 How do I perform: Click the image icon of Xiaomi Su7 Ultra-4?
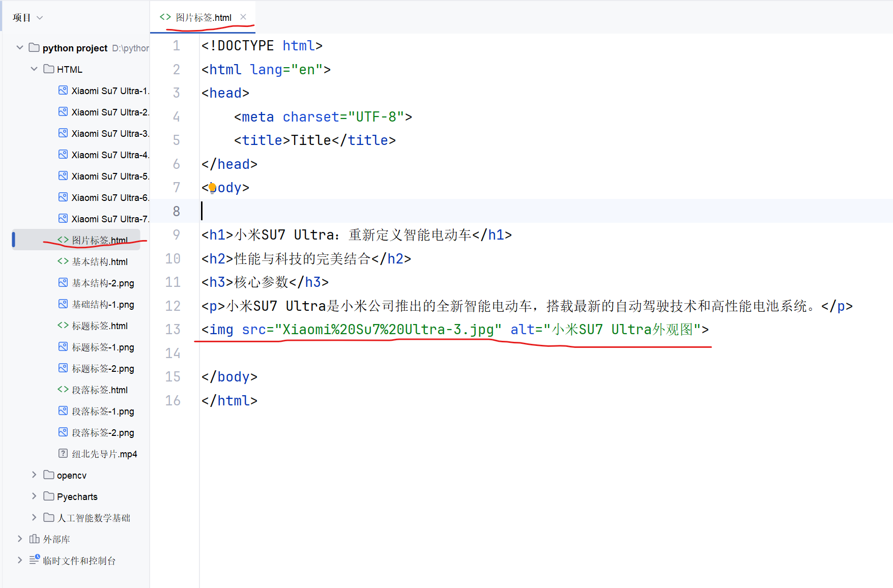tap(63, 155)
